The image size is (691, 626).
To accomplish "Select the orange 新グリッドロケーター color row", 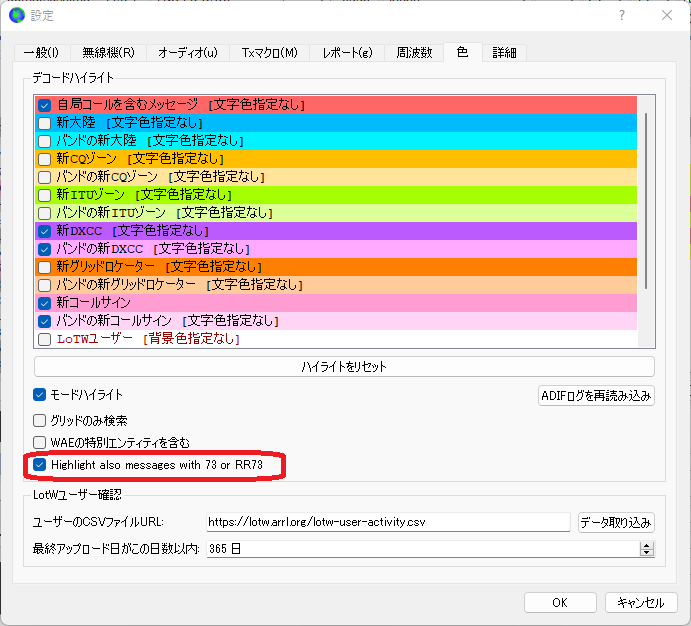I will coord(336,267).
